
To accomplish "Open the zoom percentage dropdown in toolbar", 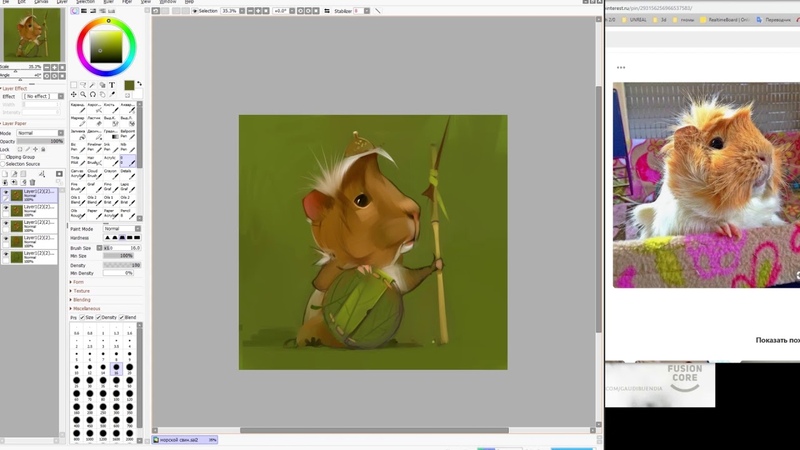I will 242,11.
